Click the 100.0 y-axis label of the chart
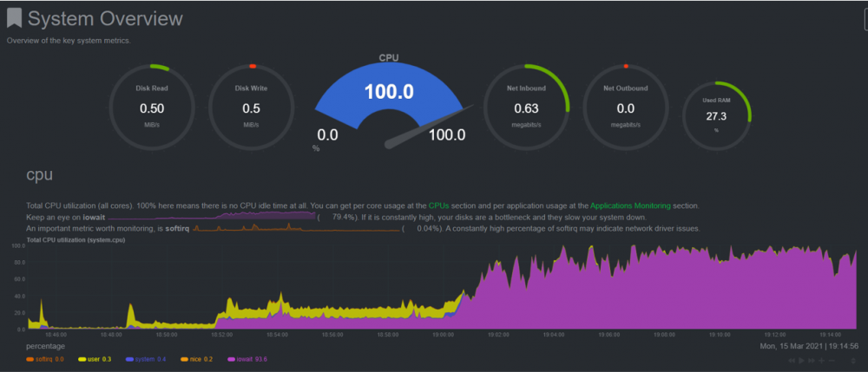 coord(19,245)
